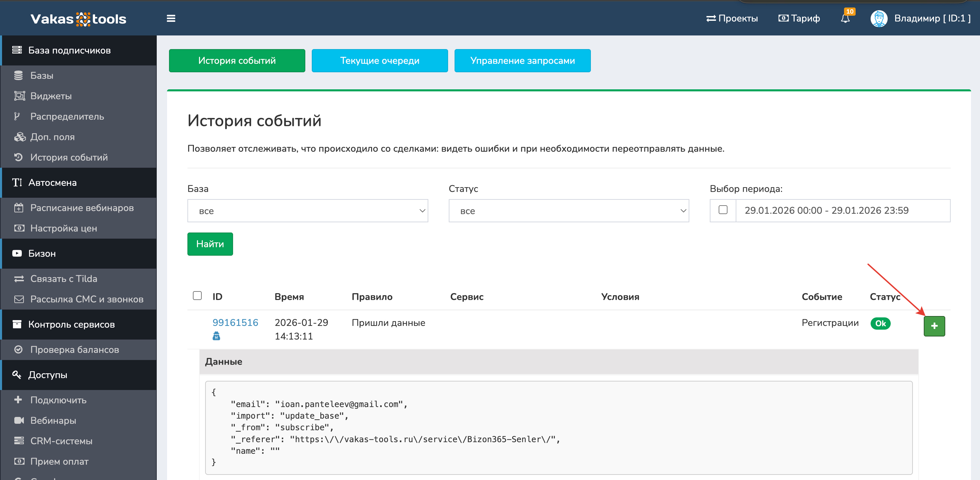The width and height of the screenshot is (980, 480).
Task: Click the spy icon under ID 99161516
Action: (216, 336)
